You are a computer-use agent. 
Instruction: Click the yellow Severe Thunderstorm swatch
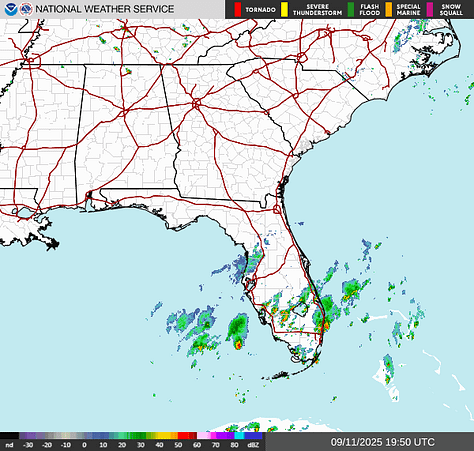pyautogui.click(x=284, y=9)
